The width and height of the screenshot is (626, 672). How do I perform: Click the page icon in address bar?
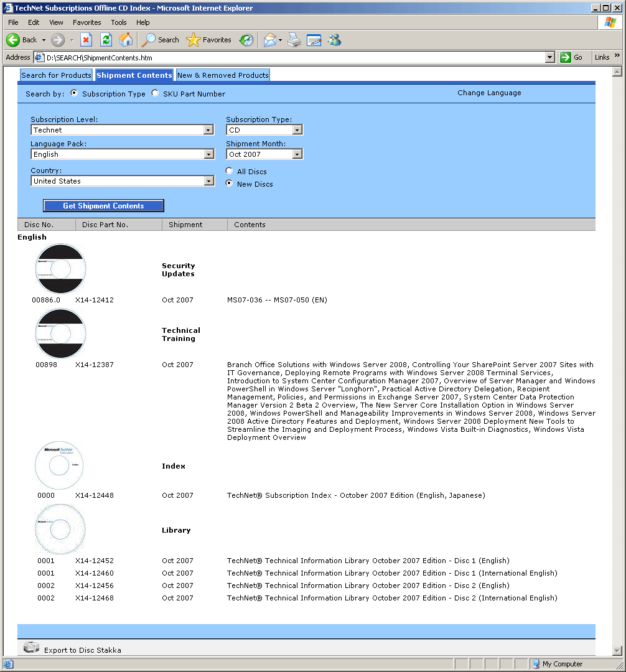[39, 57]
